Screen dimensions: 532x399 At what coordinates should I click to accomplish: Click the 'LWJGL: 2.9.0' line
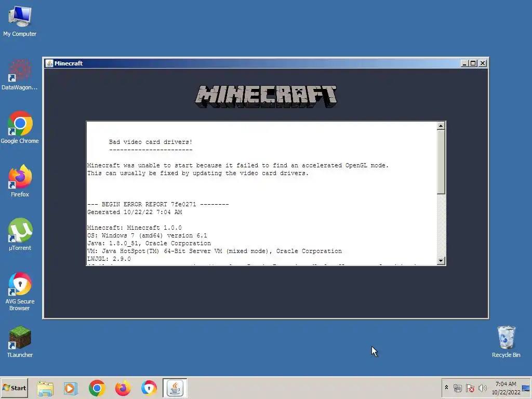[109, 259]
